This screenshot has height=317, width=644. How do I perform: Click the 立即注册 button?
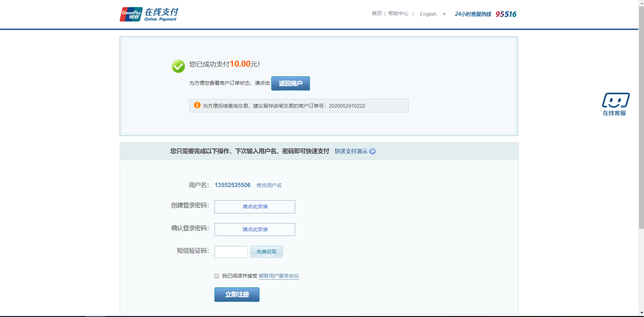[x=237, y=294]
